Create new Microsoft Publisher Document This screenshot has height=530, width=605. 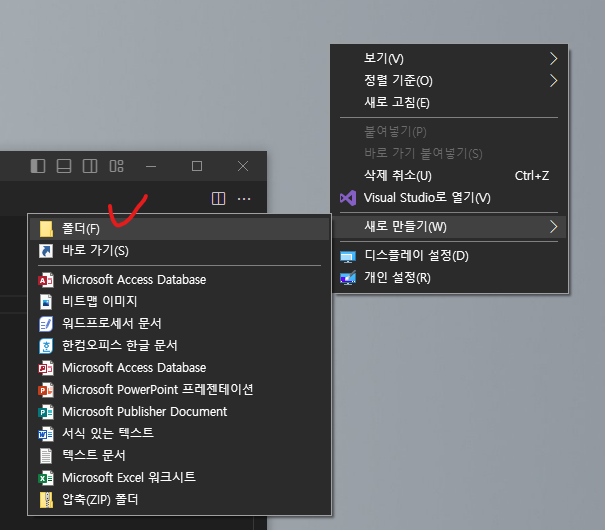coord(179,412)
